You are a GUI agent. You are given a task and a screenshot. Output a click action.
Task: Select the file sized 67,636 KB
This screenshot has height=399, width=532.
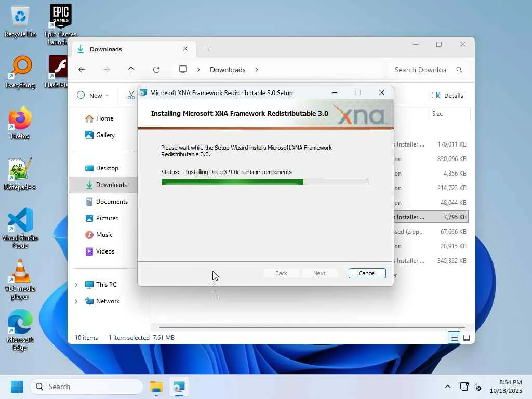pyautogui.click(x=431, y=232)
